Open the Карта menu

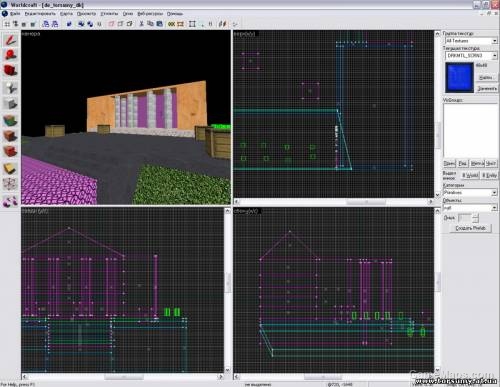(x=66, y=14)
